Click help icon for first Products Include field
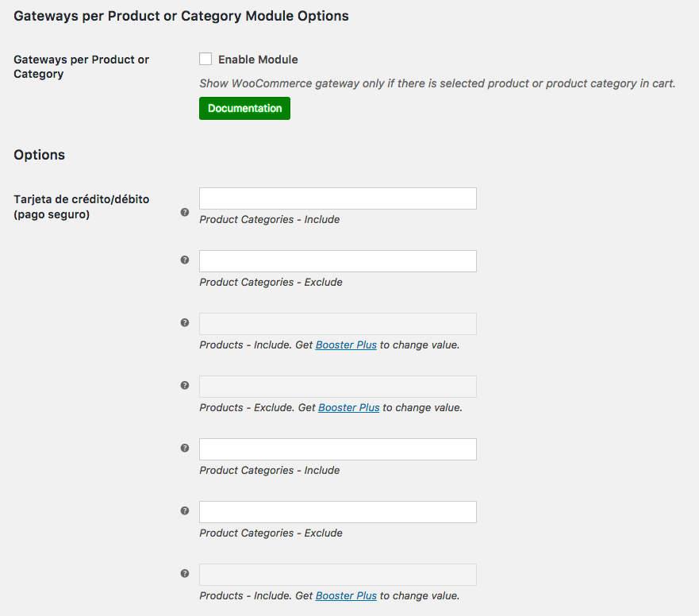 coord(185,322)
